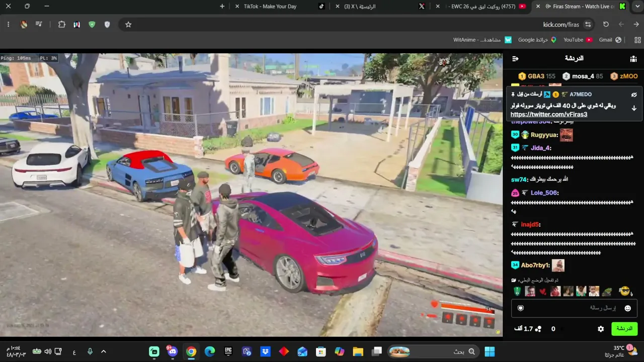Image resolution: width=644 pixels, height=362 pixels.
Task: Hide the pinned A7MEDO message
Action: click(x=634, y=95)
